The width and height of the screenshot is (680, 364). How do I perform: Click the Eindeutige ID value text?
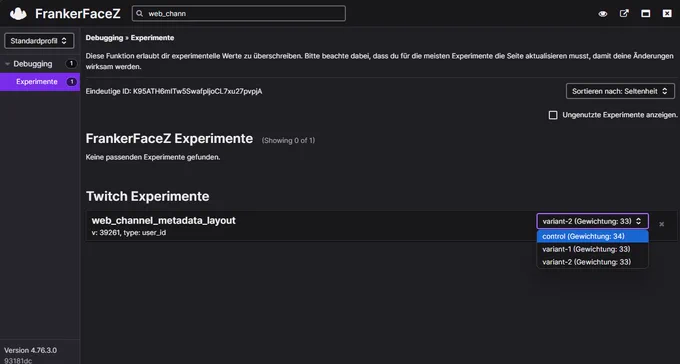click(x=197, y=92)
